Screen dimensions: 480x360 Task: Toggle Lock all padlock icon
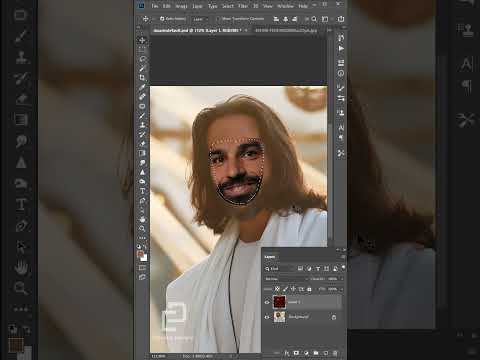(309, 289)
